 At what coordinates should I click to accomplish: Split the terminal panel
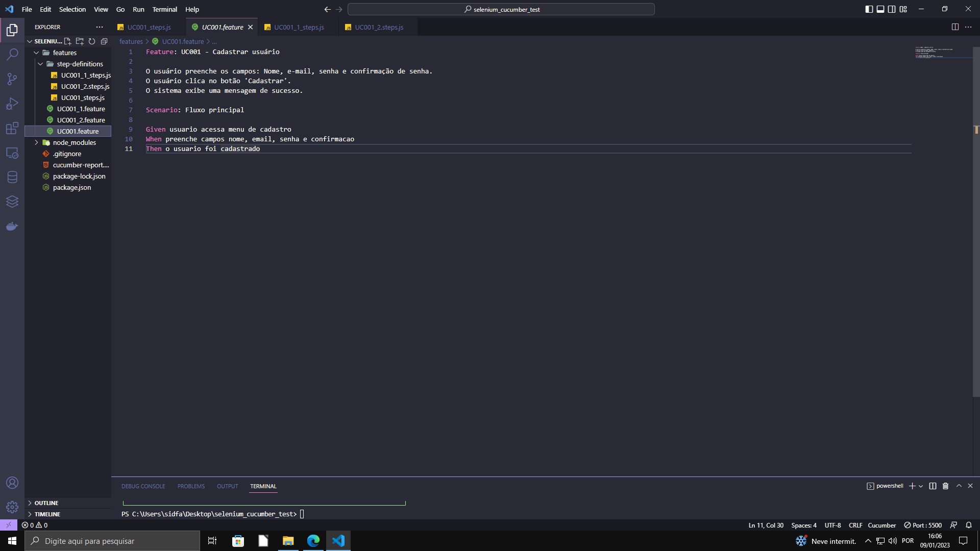933,486
